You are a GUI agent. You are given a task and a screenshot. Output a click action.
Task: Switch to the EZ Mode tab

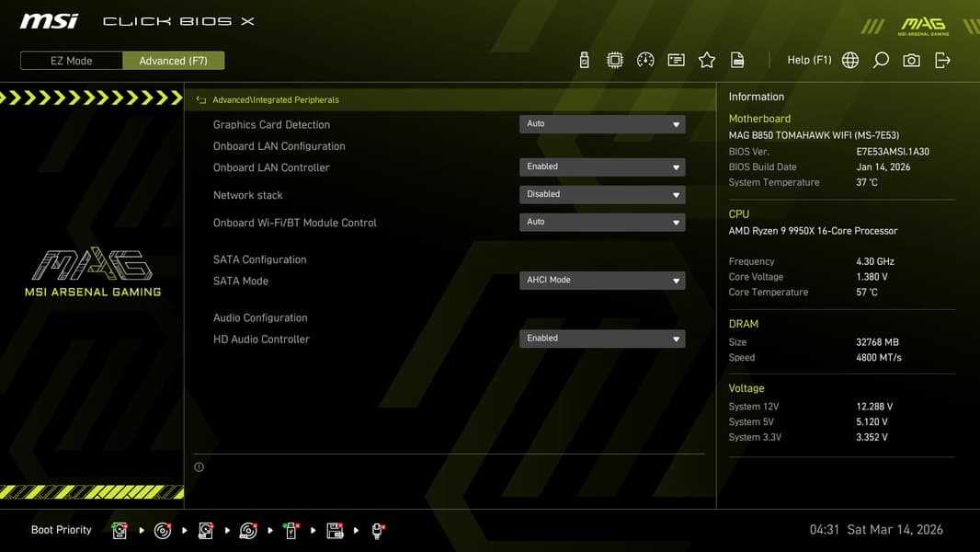point(72,61)
